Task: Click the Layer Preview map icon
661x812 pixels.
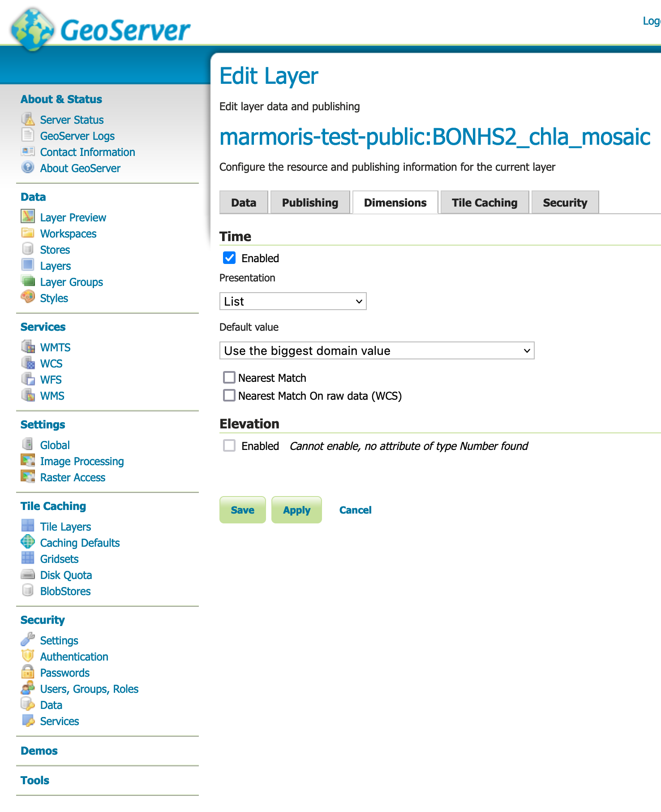Action: click(x=28, y=217)
